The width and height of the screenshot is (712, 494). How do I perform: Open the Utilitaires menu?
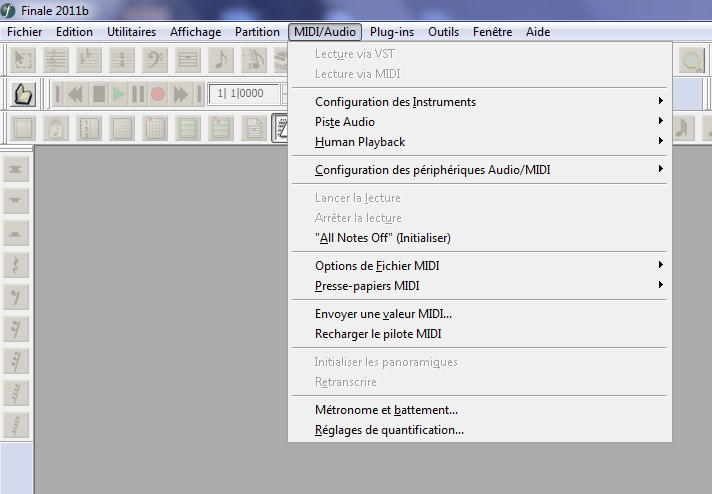131,32
